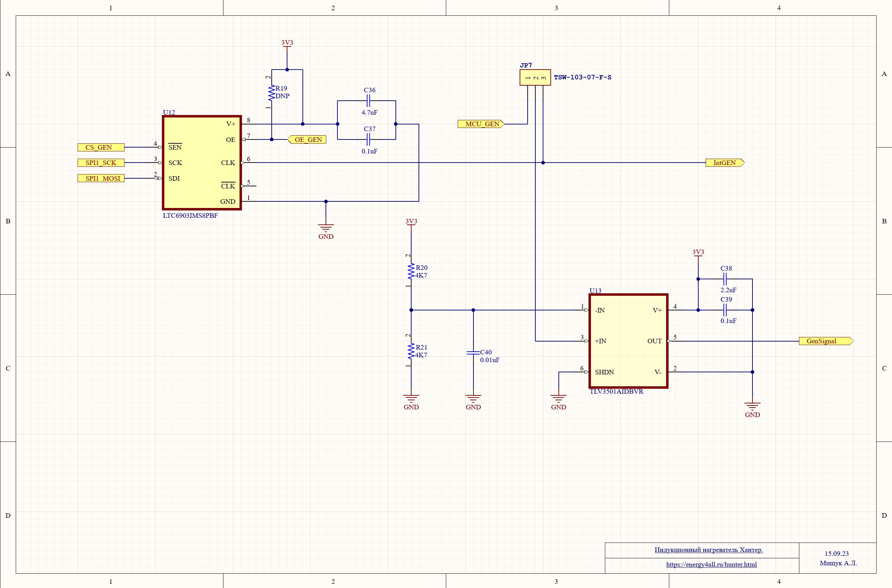Click the +IN pin label on U13
This screenshot has width=892, height=588.
pyautogui.click(x=600, y=341)
